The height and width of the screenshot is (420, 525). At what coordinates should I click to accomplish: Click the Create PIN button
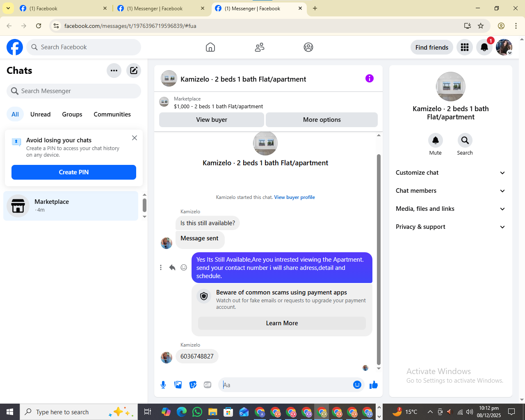[x=74, y=172]
